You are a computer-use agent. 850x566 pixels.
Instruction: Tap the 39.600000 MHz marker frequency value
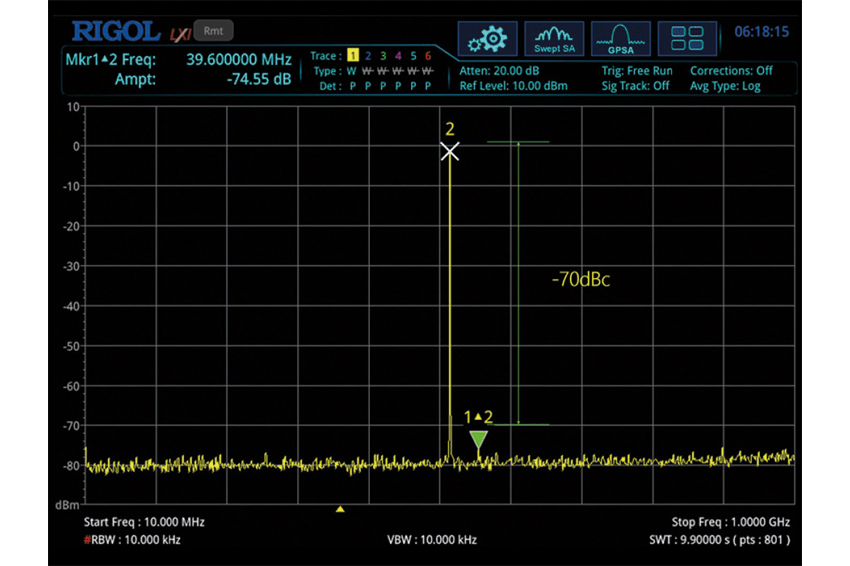pos(239,59)
